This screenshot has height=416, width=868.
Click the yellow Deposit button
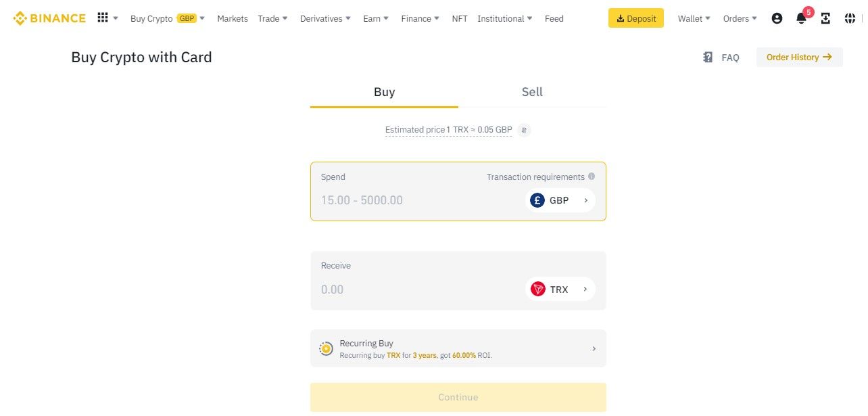[636, 18]
